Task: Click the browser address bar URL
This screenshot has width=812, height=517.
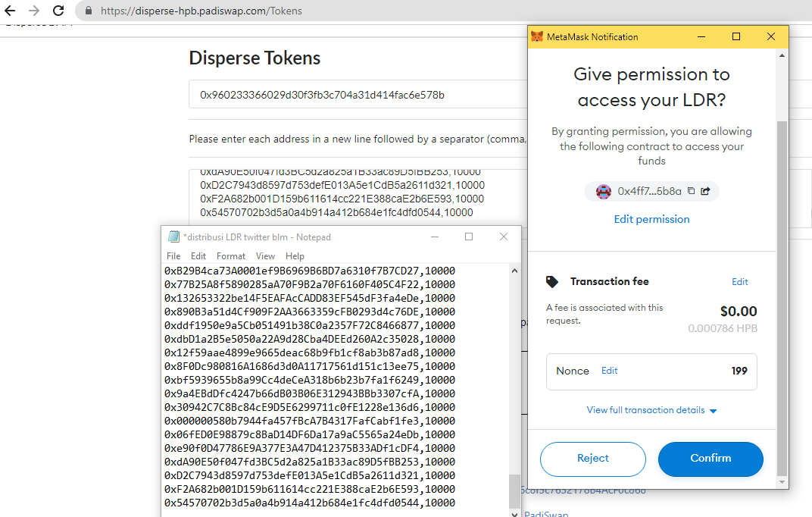Action: coord(201,11)
